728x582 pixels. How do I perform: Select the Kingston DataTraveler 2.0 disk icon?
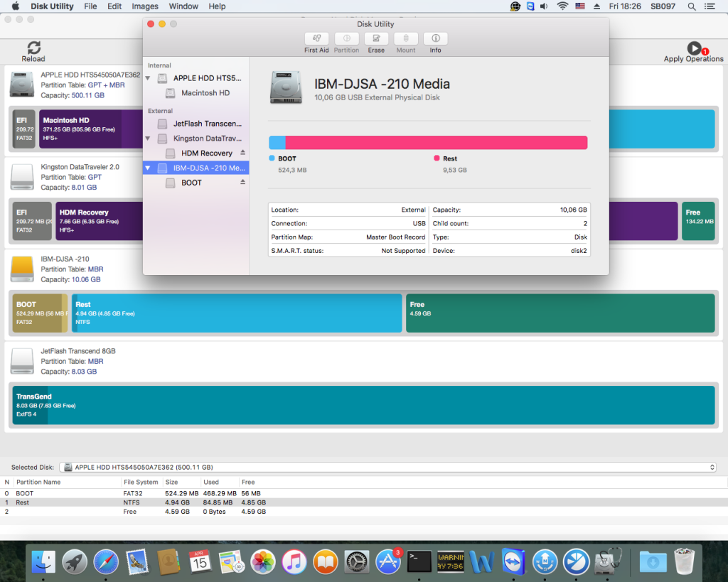click(22, 177)
